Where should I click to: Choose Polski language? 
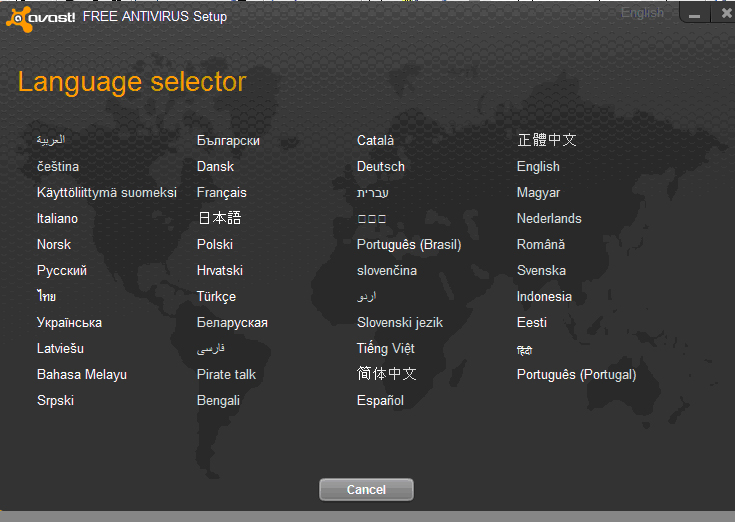[215, 245]
